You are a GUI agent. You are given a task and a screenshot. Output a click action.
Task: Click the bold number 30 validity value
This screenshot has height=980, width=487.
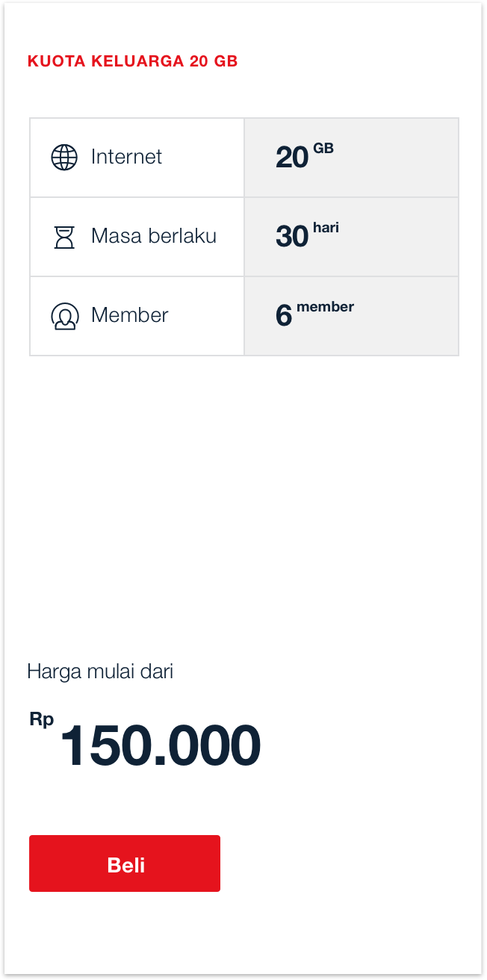click(x=292, y=237)
